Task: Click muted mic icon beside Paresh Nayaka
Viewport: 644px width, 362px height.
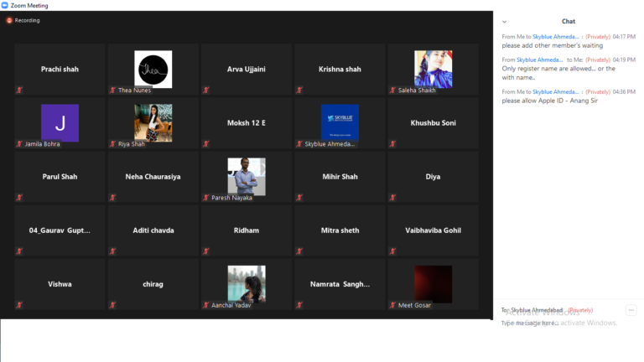Action: tap(205, 198)
